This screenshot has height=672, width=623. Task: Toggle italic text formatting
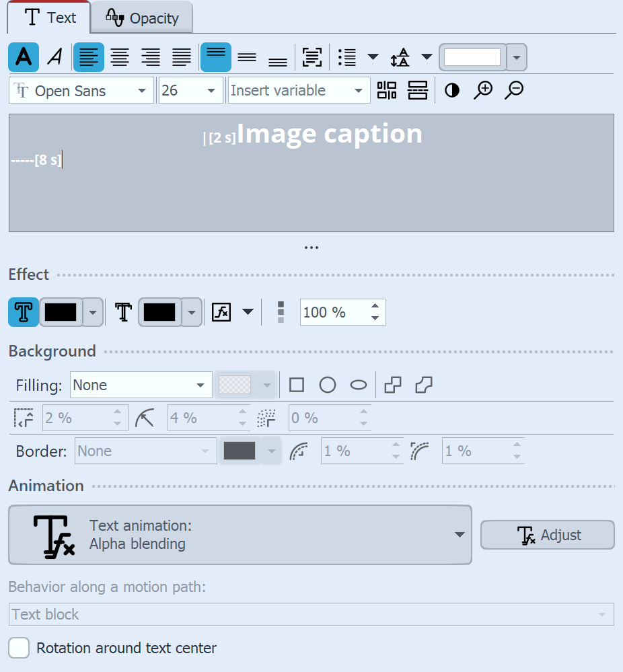53,57
